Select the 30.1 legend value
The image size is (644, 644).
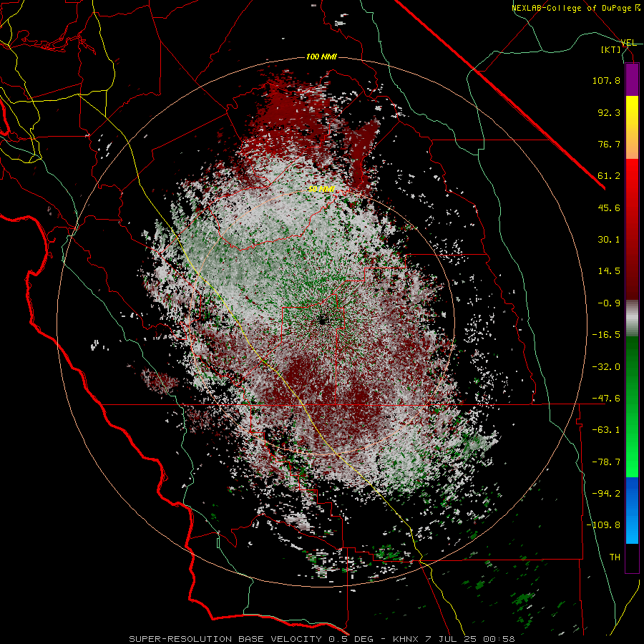pos(609,240)
